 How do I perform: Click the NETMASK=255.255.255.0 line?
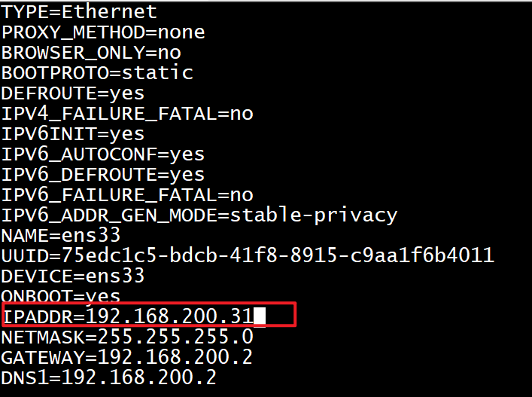[x=127, y=336]
